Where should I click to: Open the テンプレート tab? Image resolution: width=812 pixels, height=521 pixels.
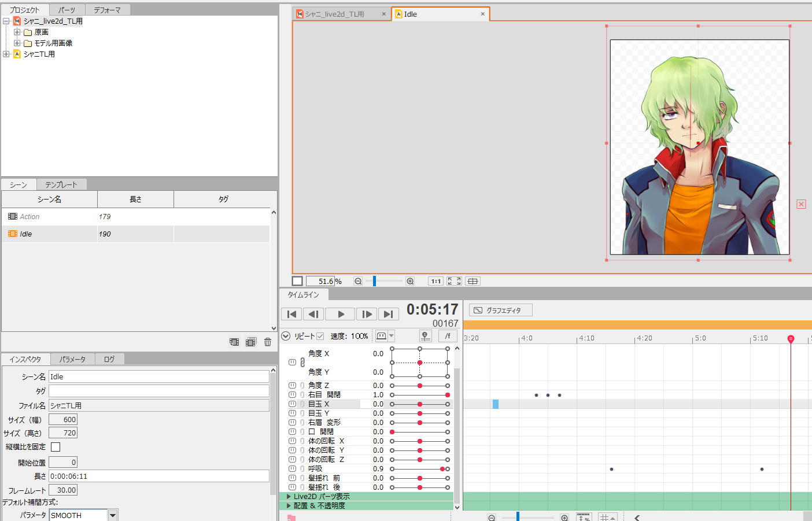click(61, 184)
